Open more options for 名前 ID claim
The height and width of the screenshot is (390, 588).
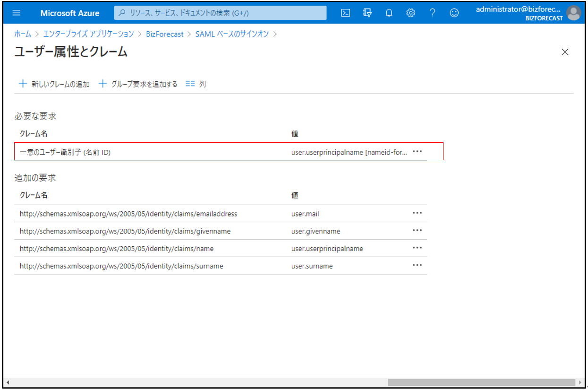(x=417, y=152)
